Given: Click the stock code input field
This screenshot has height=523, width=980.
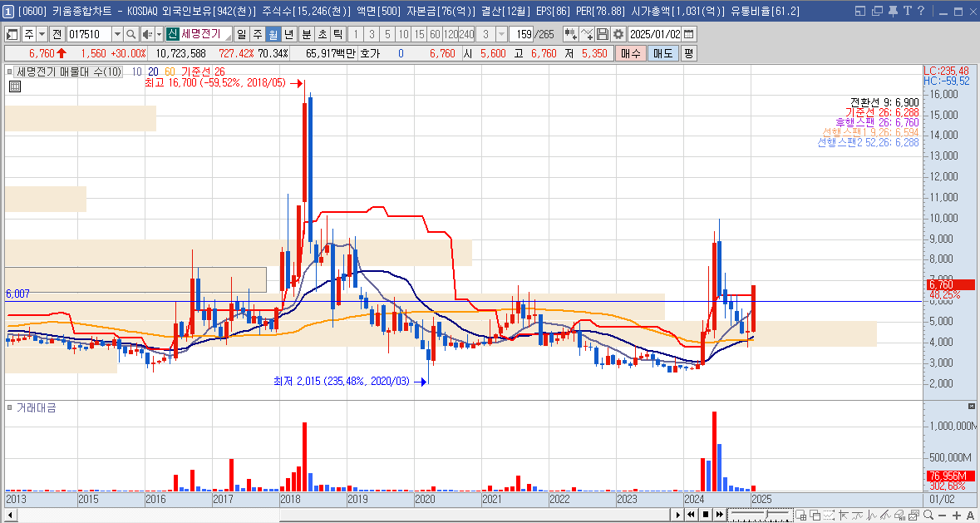Looking at the screenshot, I should coord(88,34).
